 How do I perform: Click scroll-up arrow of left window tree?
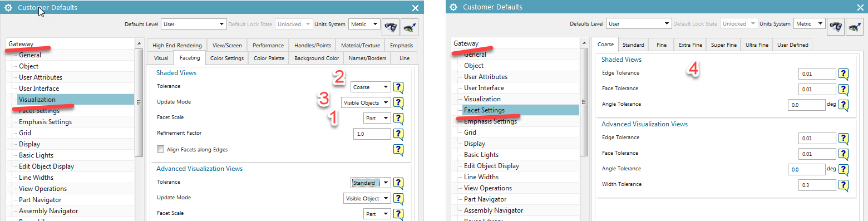tap(139, 43)
